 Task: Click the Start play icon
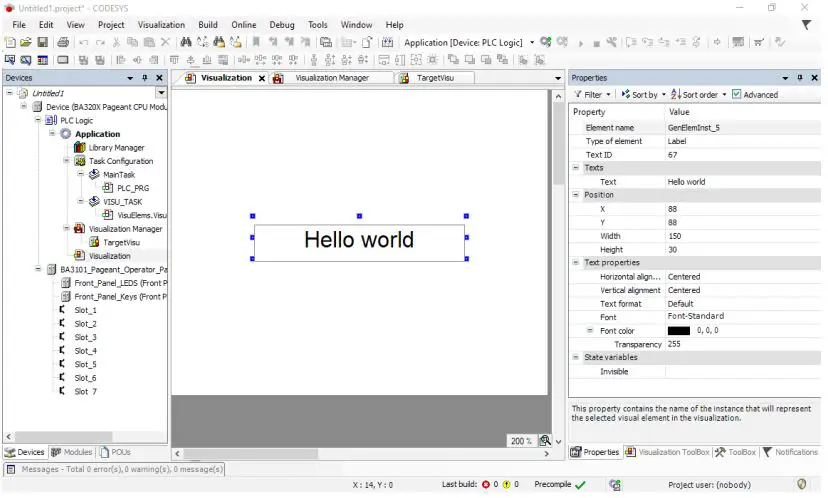click(x=579, y=43)
